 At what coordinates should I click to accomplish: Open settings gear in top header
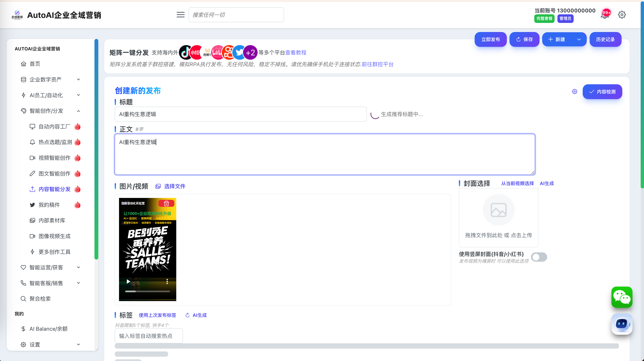622,15
